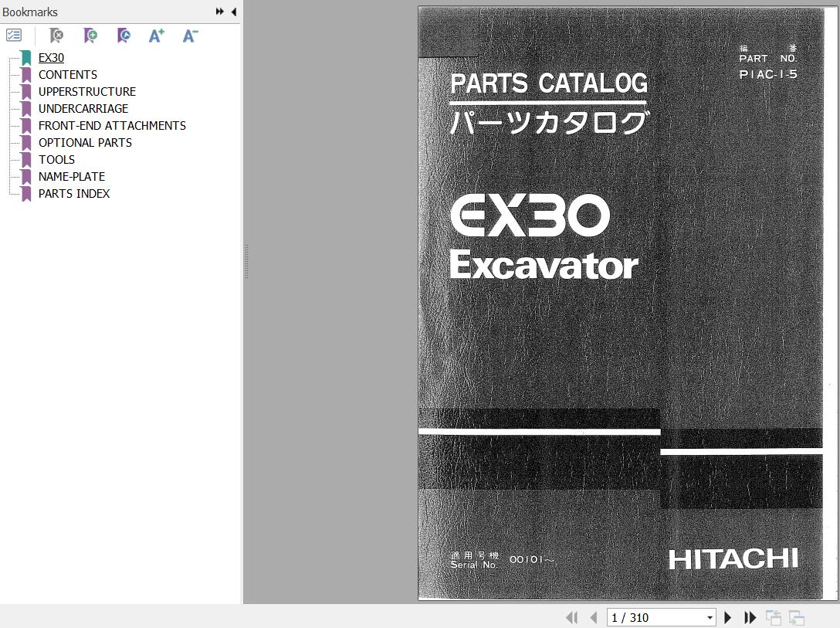Open the page number dropdown arrow
Screen dimensions: 840x628
[710, 618]
